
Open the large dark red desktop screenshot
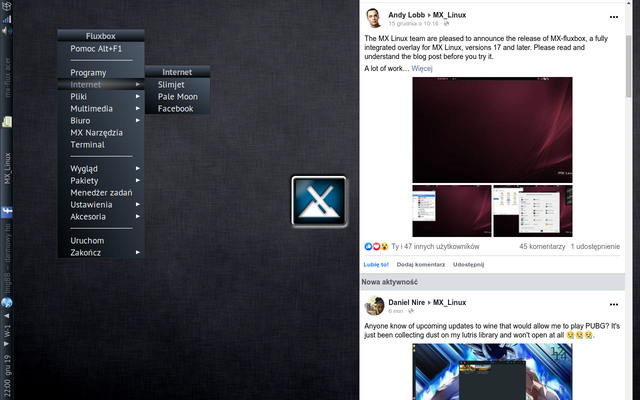point(492,130)
